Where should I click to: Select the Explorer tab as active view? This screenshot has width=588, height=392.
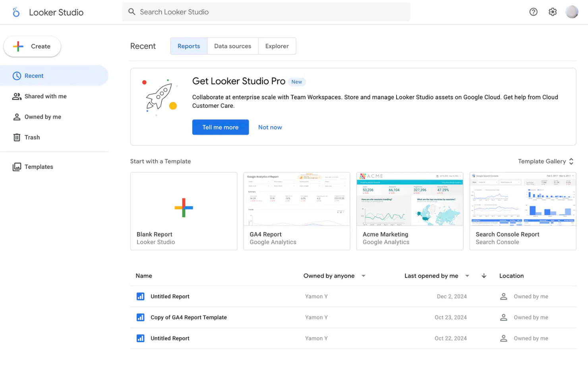[277, 46]
